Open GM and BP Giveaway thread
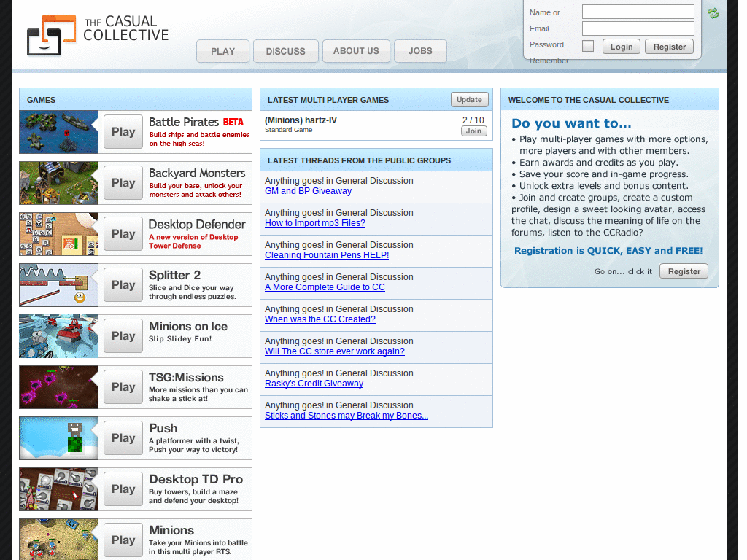This screenshot has width=747, height=560. pyautogui.click(x=309, y=191)
